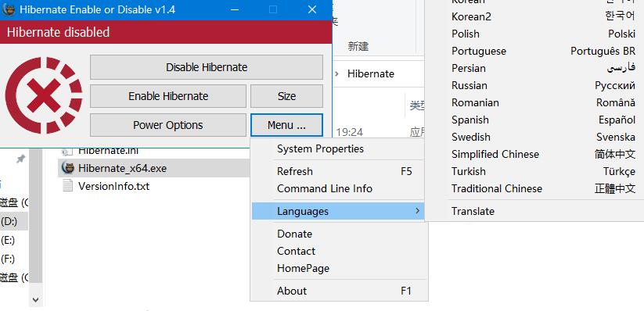Screen dimensions: 644x311
Task: Click the Hibernate.ini file name
Action: (x=109, y=152)
